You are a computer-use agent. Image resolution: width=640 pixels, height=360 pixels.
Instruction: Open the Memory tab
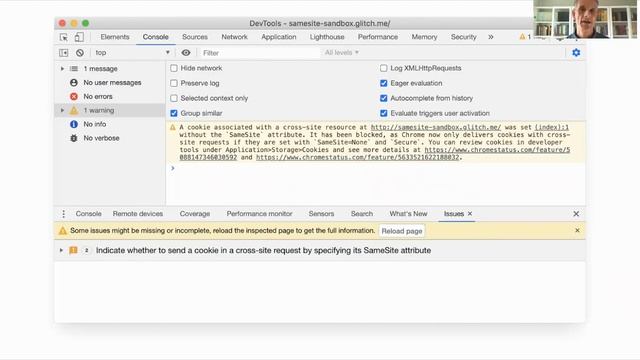coord(424,37)
